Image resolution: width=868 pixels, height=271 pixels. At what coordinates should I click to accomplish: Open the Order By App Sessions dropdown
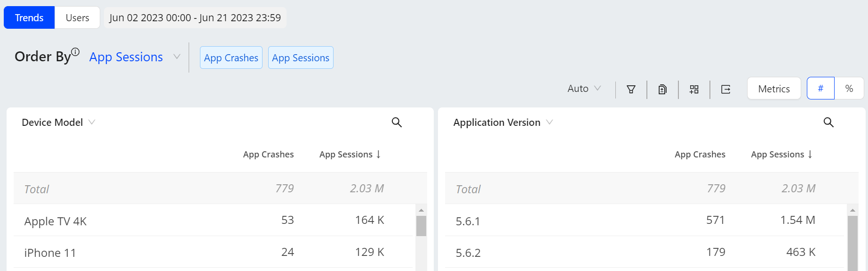(x=135, y=57)
